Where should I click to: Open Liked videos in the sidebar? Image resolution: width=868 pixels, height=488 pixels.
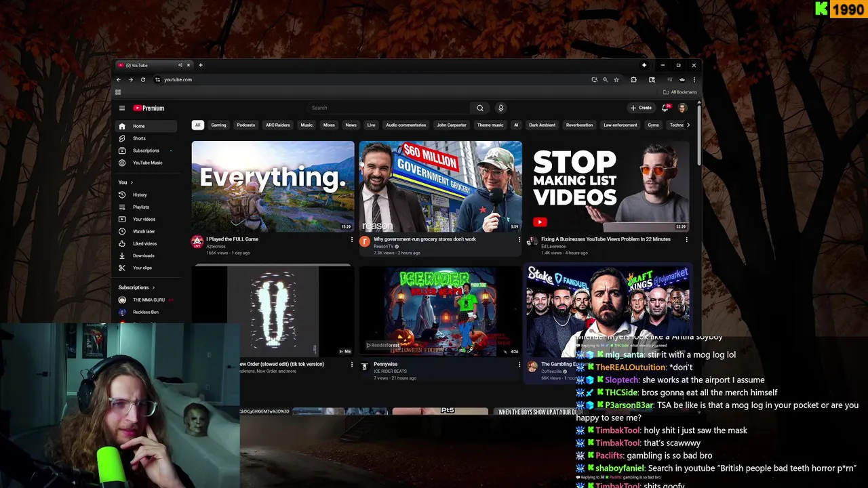pyautogui.click(x=144, y=243)
